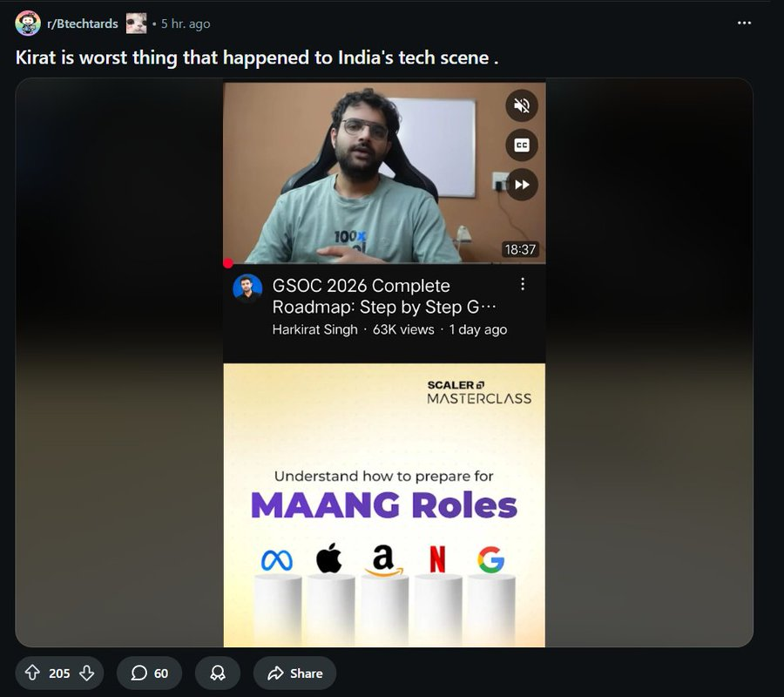Click the red progress bar scrubber dot
The height and width of the screenshot is (697, 784).
228,263
